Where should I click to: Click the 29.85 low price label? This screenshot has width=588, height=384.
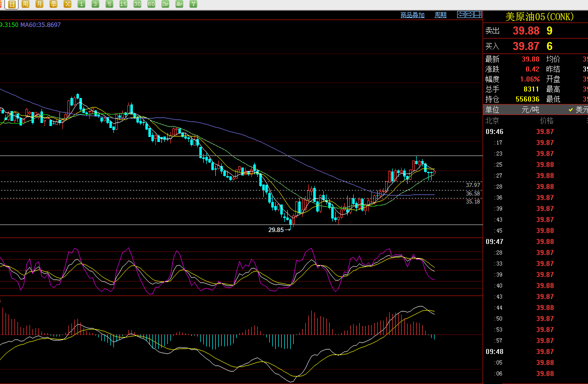[x=276, y=230]
